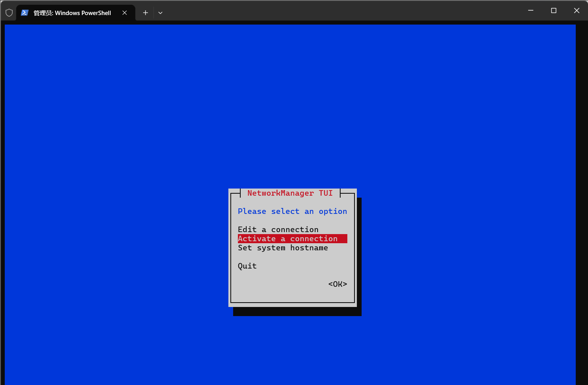Image resolution: width=588 pixels, height=385 pixels.
Task: Select Edit a connection in nmtui
Action: click(278, 229)
